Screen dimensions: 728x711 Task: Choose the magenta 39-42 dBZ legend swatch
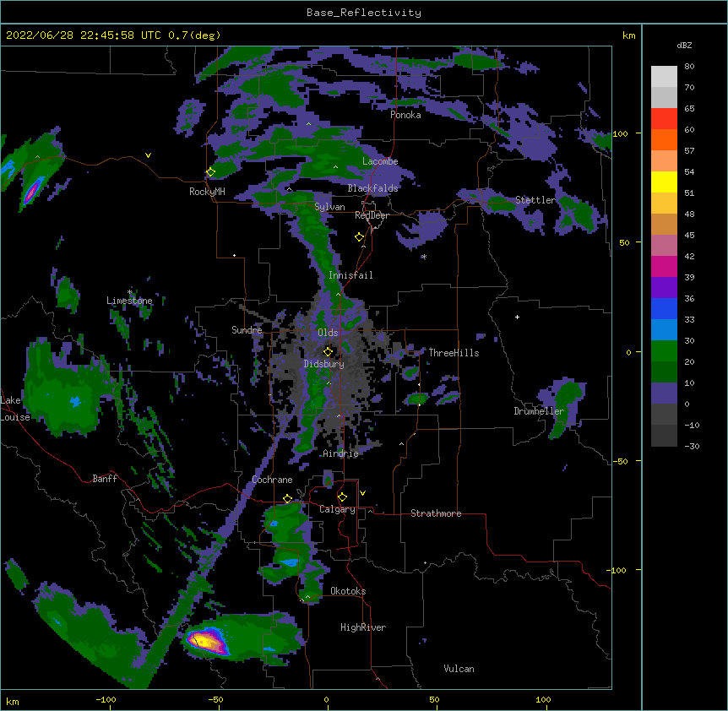[x=664, y=266]
